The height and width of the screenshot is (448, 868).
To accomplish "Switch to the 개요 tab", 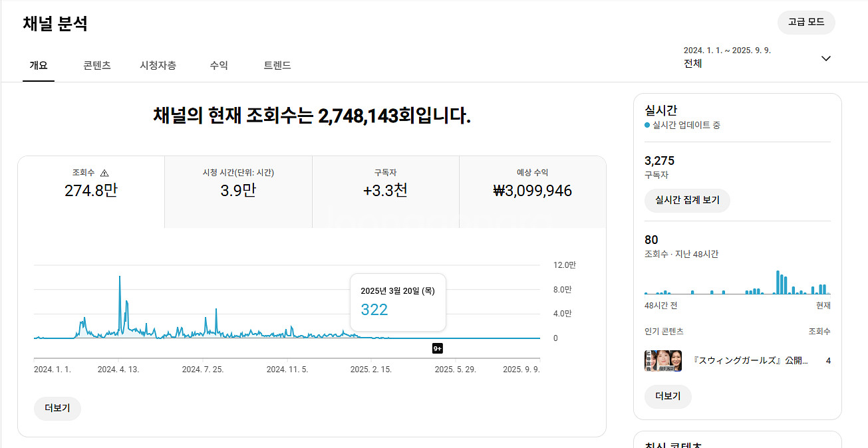I will (x=39, y=65).
